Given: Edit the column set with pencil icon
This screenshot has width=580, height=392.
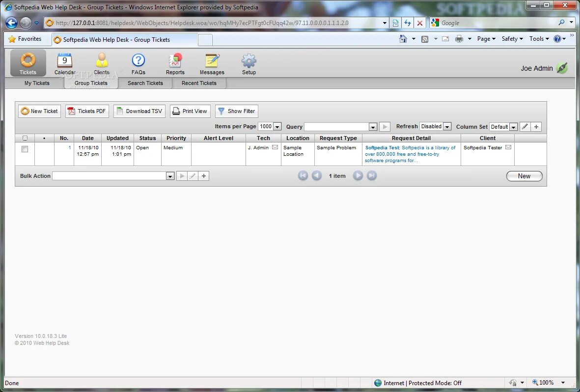Looking at the screenshot, I should click(525, 127).
